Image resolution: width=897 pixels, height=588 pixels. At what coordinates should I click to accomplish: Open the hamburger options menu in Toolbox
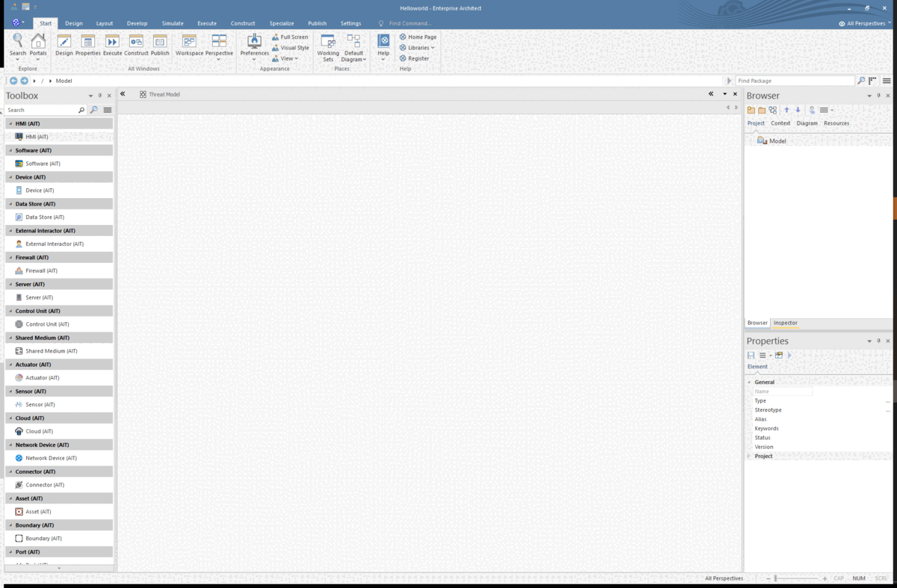[108, 109]
